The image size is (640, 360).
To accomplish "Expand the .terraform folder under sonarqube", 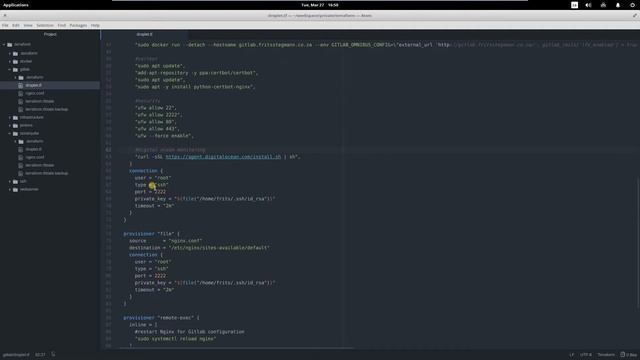I will click(x=16, y=142).
